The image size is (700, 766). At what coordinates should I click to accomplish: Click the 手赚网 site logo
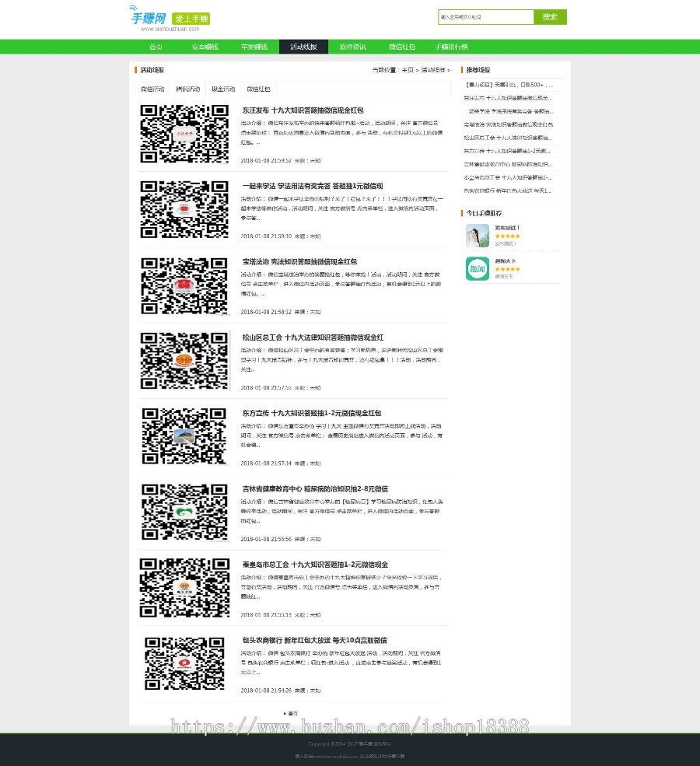149,19
